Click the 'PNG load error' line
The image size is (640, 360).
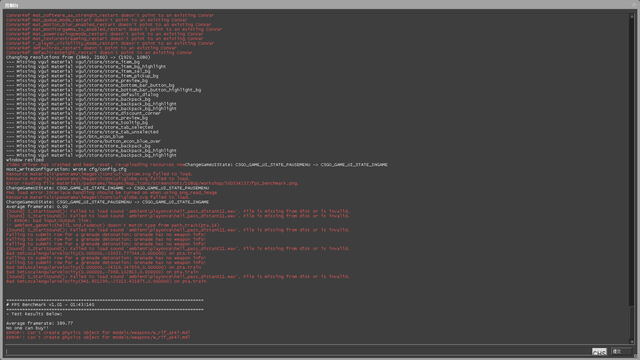click(111, 193)
